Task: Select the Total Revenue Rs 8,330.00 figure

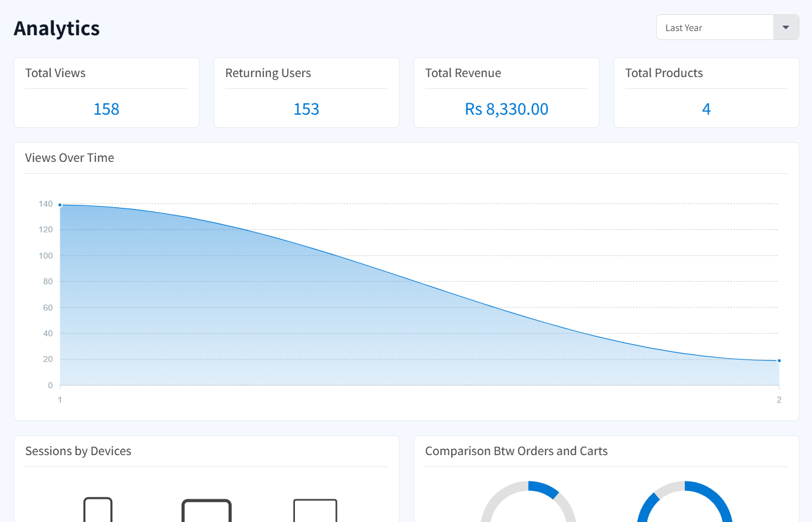Action: pyautogui.click(x=506, y=109)
